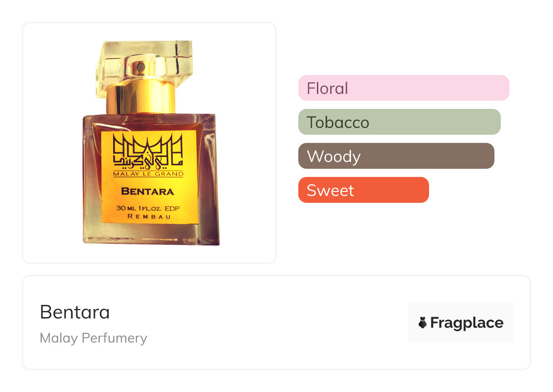This screenshot has height=392, width=553.
Task: Click the Fragplace perfume bottle logo icon
Action: [x=423, y=323]
